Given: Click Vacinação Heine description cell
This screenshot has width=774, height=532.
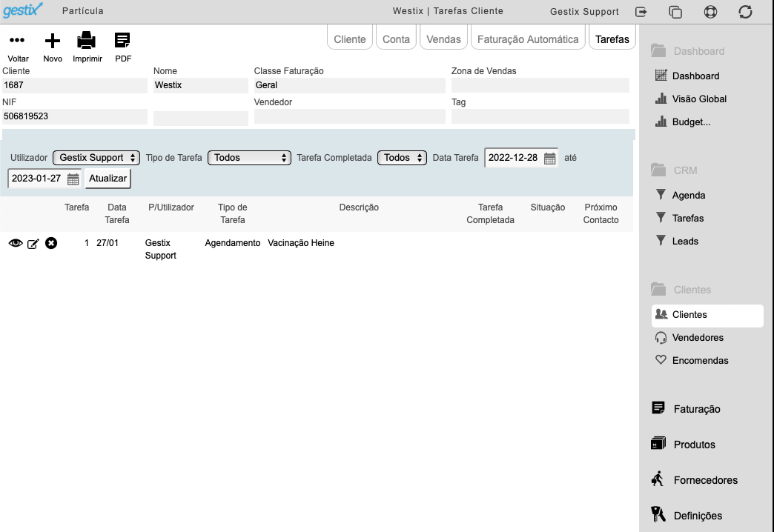Looking at the screenshot, I should (300, 243).
